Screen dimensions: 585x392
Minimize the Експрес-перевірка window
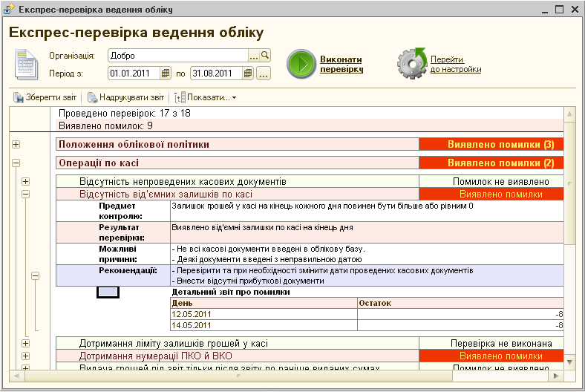click(x=545, y=10)
